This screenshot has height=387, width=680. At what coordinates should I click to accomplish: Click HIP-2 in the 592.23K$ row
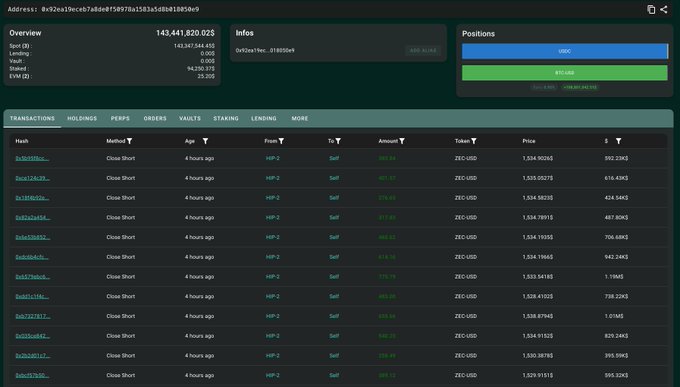(273, 158)
